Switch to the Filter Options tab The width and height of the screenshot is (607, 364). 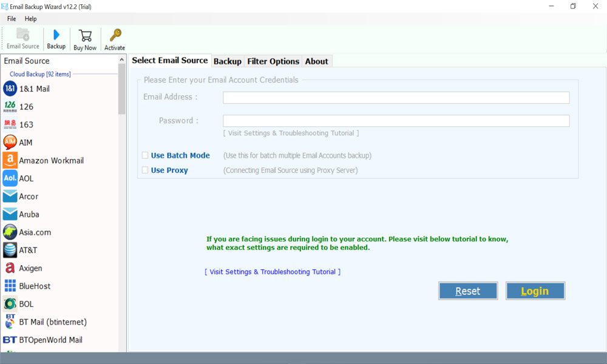(x=273, y=61)
